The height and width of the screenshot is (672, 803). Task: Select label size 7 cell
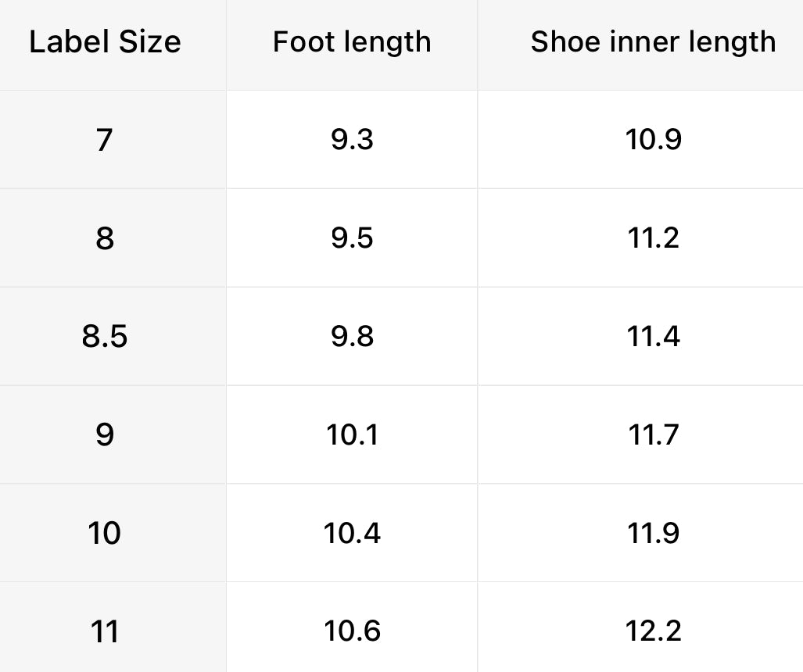pyautogui.click(x=105, y=140)
